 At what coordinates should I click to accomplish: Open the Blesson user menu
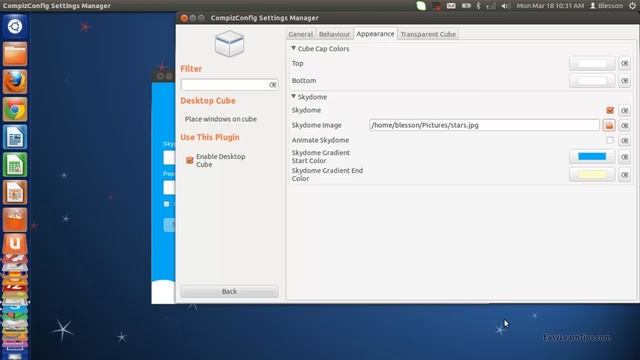point(607,6)
